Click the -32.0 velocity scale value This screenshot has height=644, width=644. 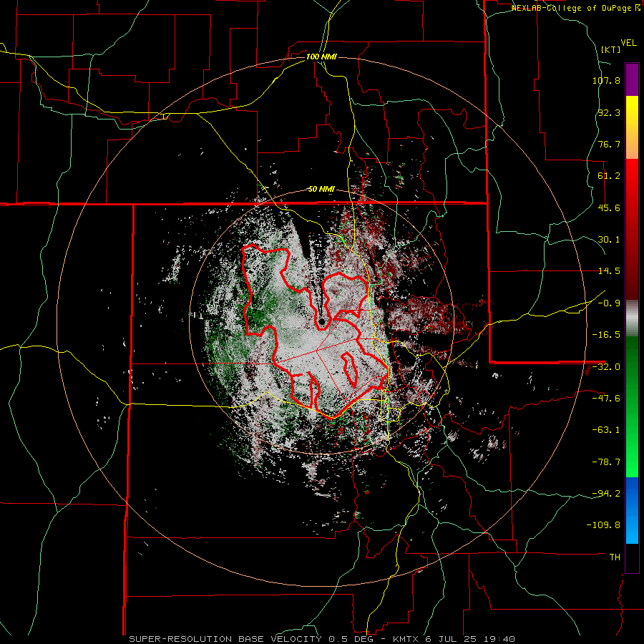coord(606,367)
